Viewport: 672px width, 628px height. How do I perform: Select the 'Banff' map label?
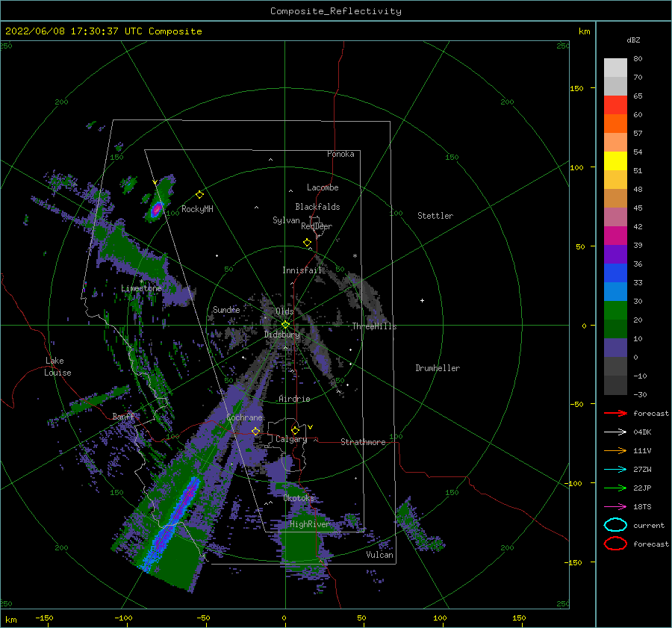pos(123,416)
